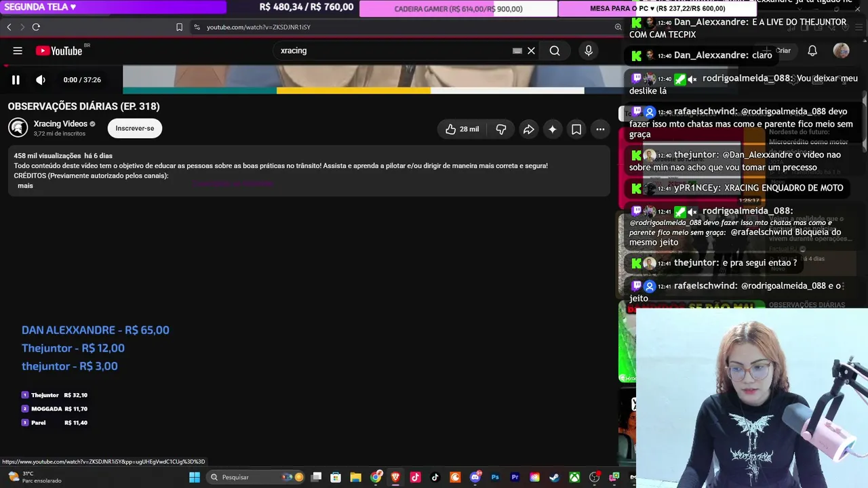868x488 pixels.
Task: Open the YouTube account avatar menu
Action: (x=841, y=51)
